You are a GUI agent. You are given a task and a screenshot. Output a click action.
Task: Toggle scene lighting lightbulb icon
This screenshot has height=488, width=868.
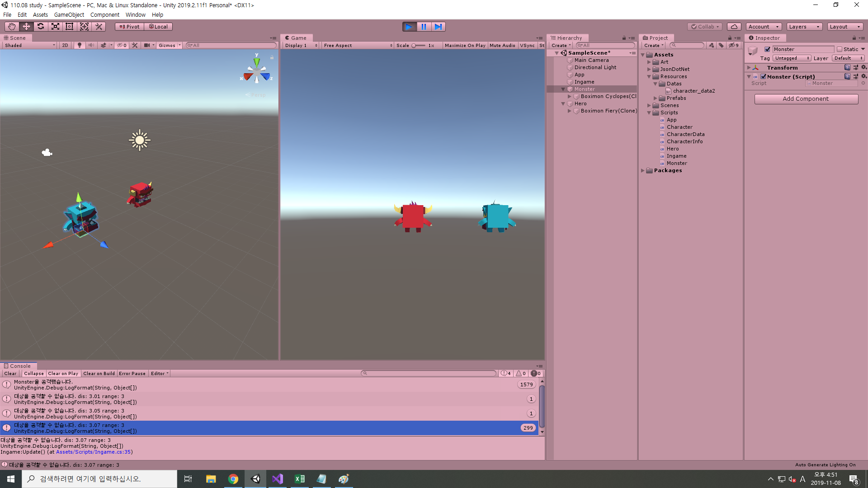[x=80, y=45]
